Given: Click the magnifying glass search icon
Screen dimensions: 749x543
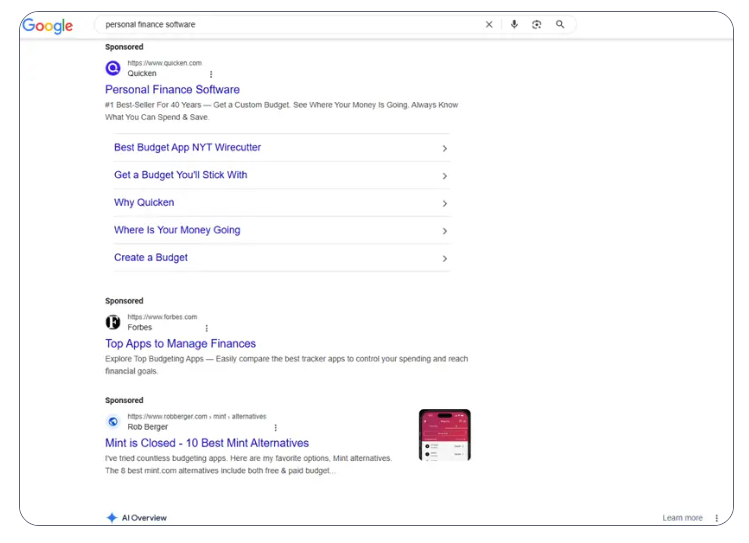Looking at the screenshot, I should (560, 24).
